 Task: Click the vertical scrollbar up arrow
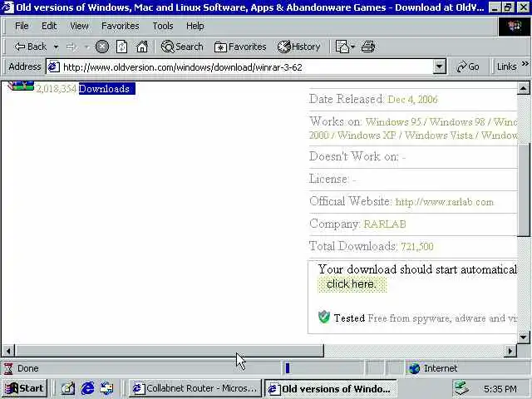[524, 89]
